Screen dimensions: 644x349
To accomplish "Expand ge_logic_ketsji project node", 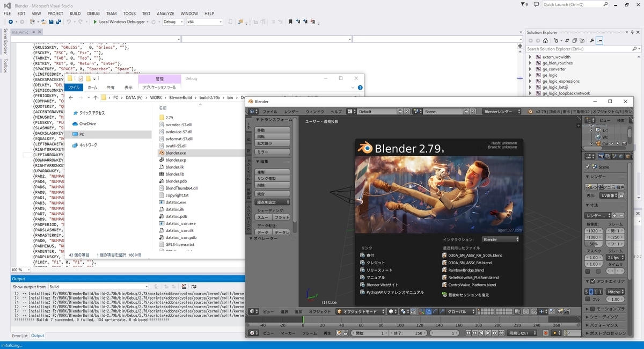I will [x=530, y=87].
